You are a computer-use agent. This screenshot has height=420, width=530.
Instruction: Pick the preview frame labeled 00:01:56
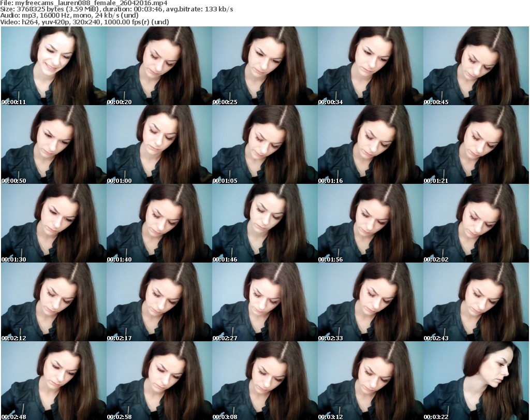[x=371, y=223]
